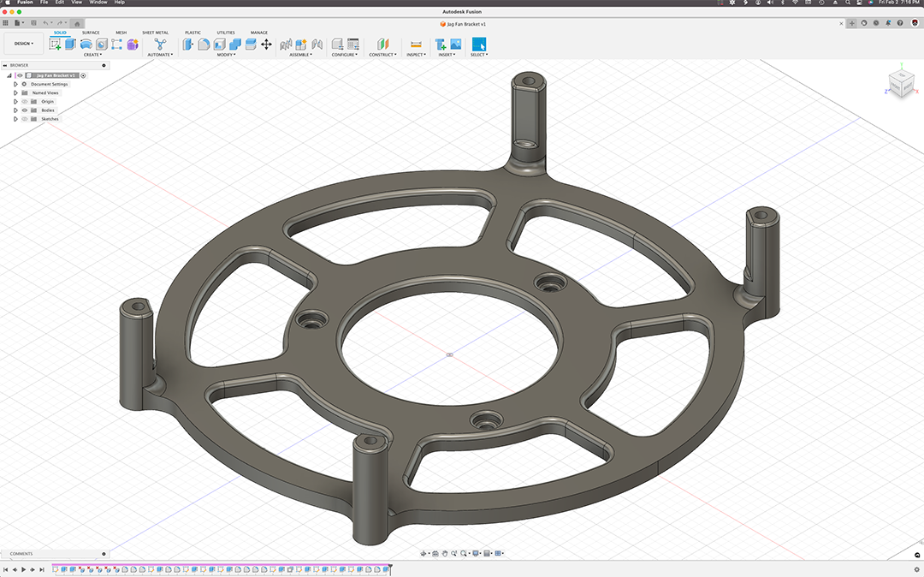This screenshot has width=924, height=577.
Task: Collapse the Browser panel
Action: click(x=5, y=65)
